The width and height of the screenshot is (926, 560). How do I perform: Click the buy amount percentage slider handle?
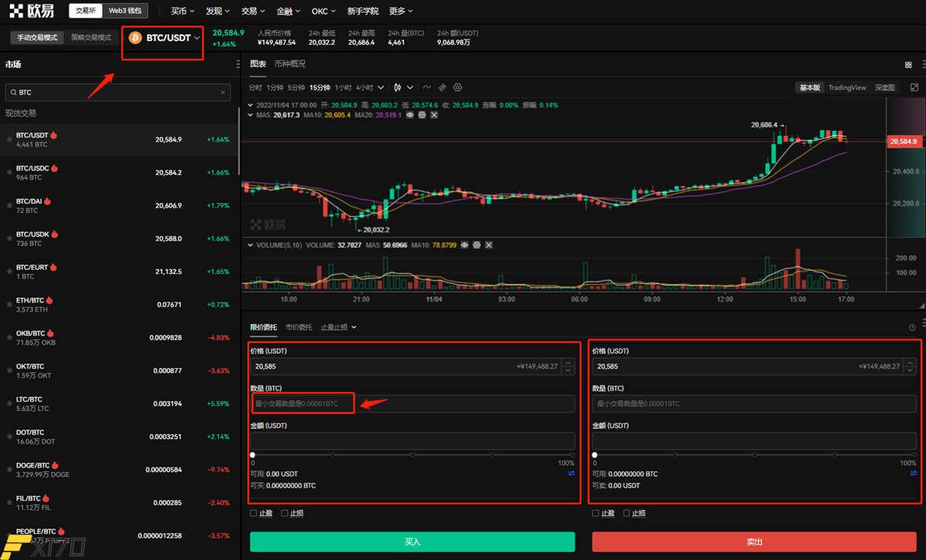253,455
